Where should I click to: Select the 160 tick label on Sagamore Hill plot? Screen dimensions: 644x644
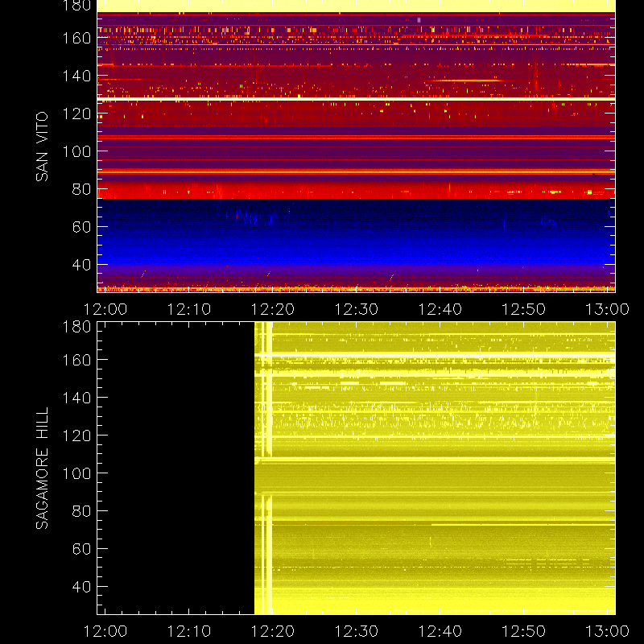click(x=76, y=360)
